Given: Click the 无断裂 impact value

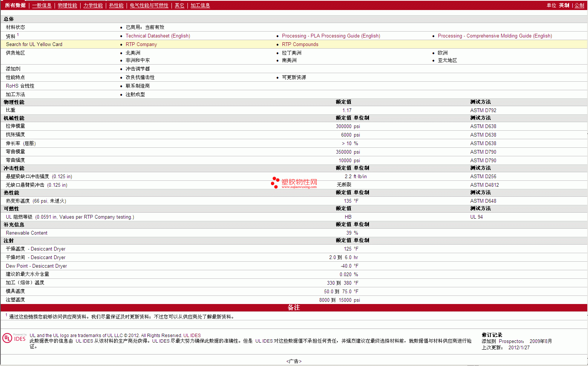Looking at the screenshot, I should pos(344,185).
